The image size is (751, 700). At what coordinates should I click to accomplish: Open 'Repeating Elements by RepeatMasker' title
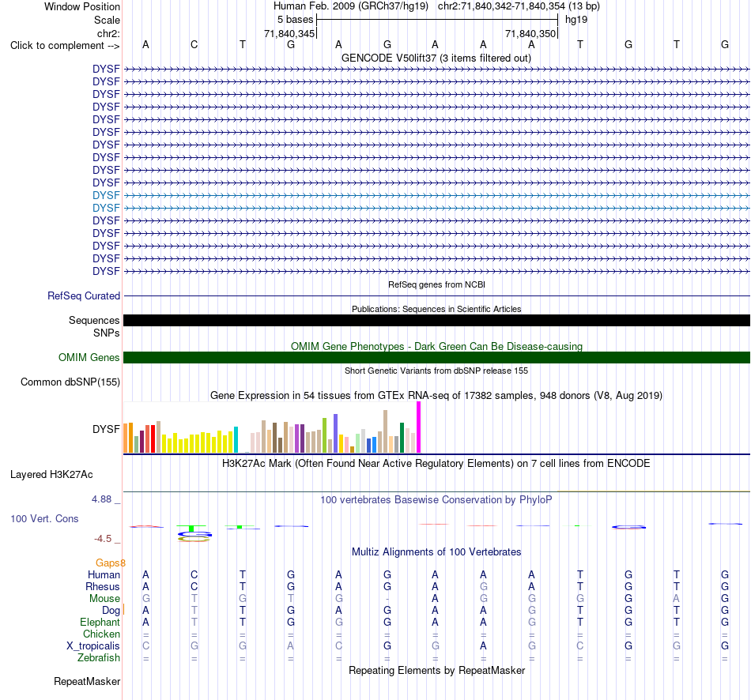point(436,670)
